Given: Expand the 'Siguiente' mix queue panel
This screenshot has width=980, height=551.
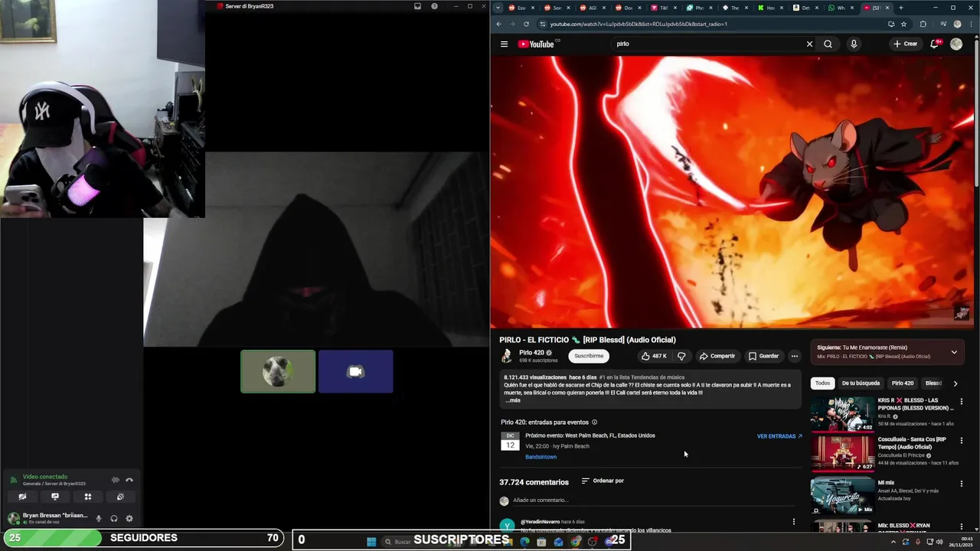Looking at the screenshot, I should tap(954, 352).
